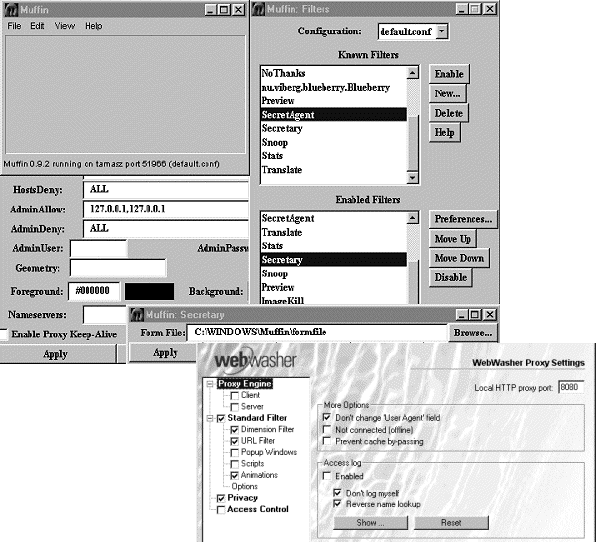Toggle the Animations checkbox
596x542 pixels.
coord(235,475)
